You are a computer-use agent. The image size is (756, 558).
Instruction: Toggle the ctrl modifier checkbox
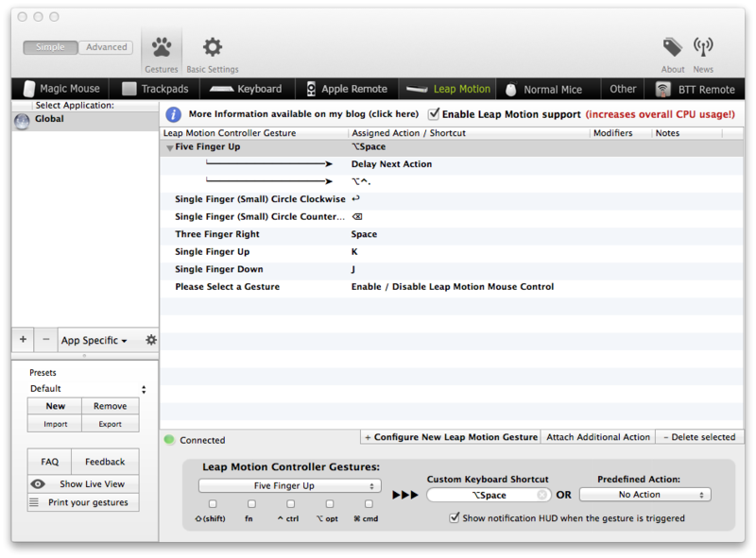click(x=291, y=503)
